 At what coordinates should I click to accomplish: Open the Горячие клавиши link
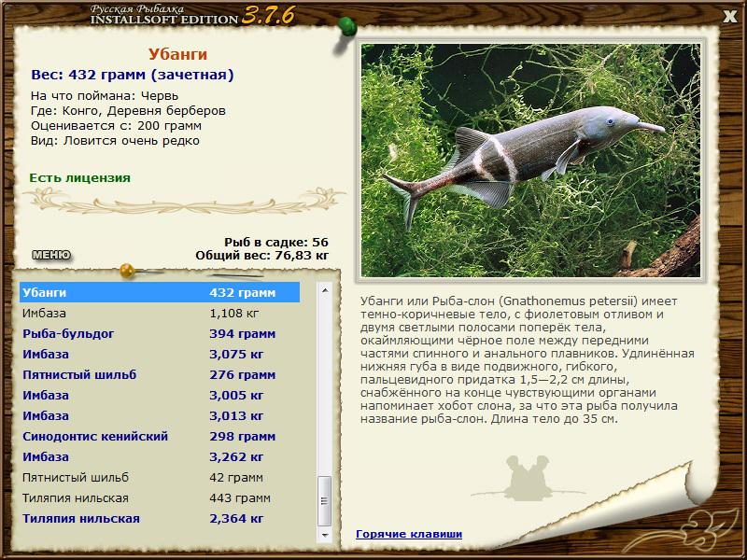click(409, 534)
